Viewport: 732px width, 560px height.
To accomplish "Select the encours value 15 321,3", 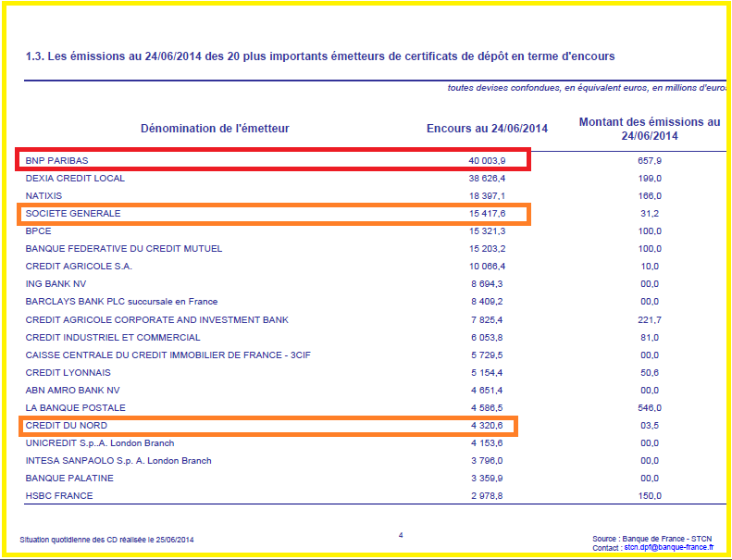I will click(x=487, y=231).
